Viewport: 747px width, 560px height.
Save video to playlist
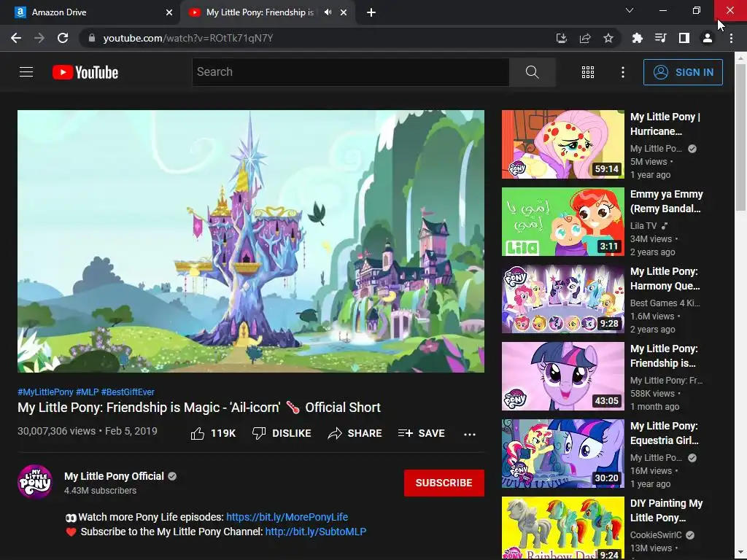[422, 433]
